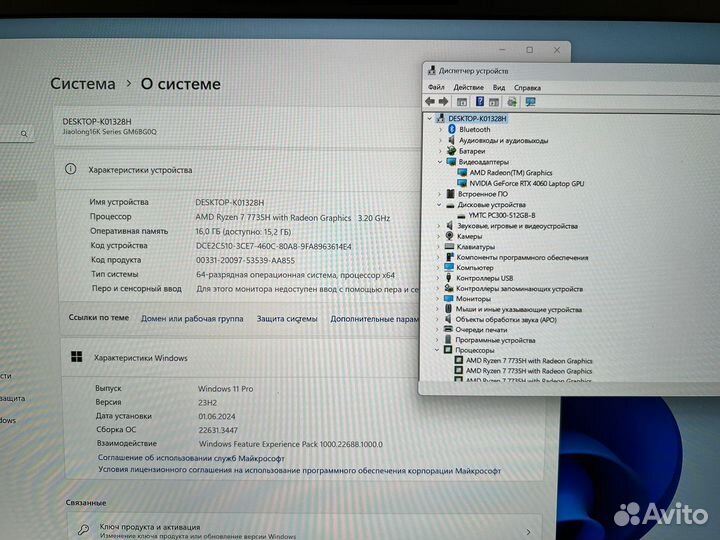Open the Справка menu
Screen dimensions: 720x540
coord(528,88)
